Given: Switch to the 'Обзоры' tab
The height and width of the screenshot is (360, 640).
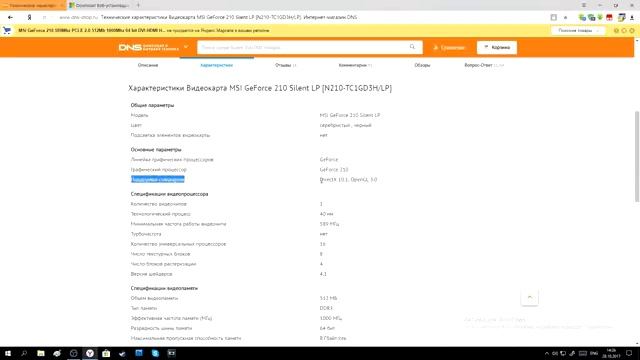Looking at the screenshot, I should click(422, 65).
